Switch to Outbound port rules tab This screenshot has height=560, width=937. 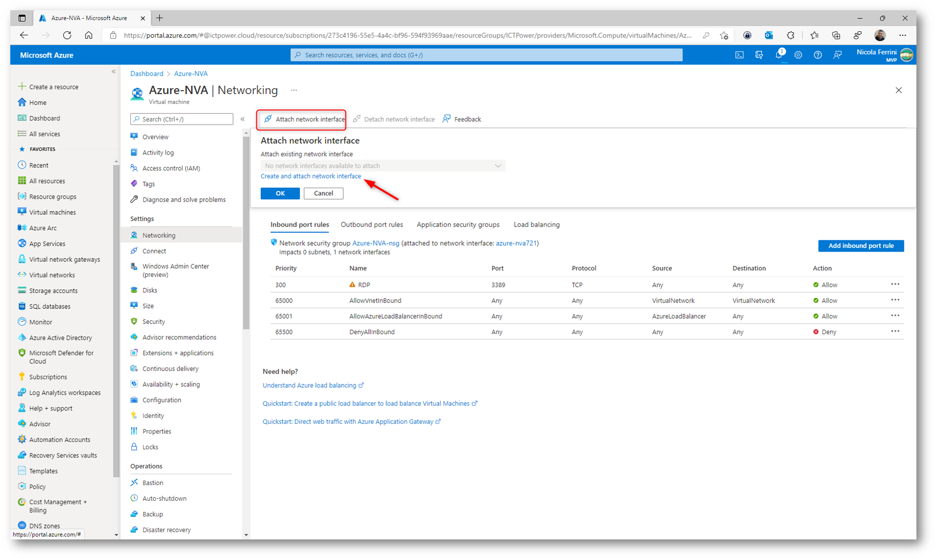[x=372, y=225]
